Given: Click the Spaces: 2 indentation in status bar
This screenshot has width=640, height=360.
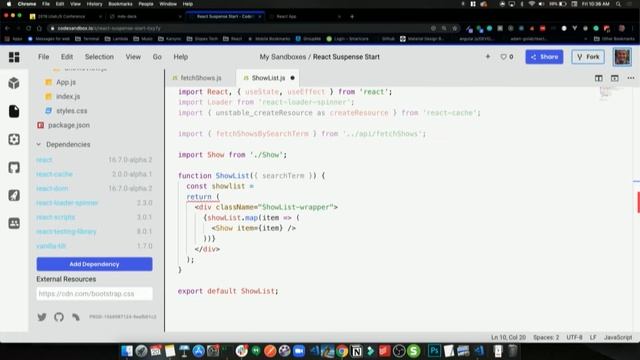Looking at the screenshot, I should click(x=546, y=337).
